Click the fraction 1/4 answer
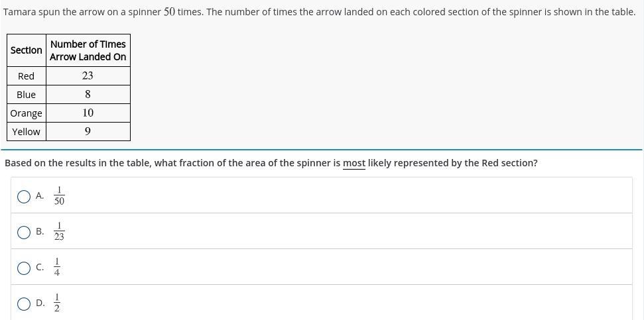Viewport: 644px width, 320px height. tap(57, 268)
